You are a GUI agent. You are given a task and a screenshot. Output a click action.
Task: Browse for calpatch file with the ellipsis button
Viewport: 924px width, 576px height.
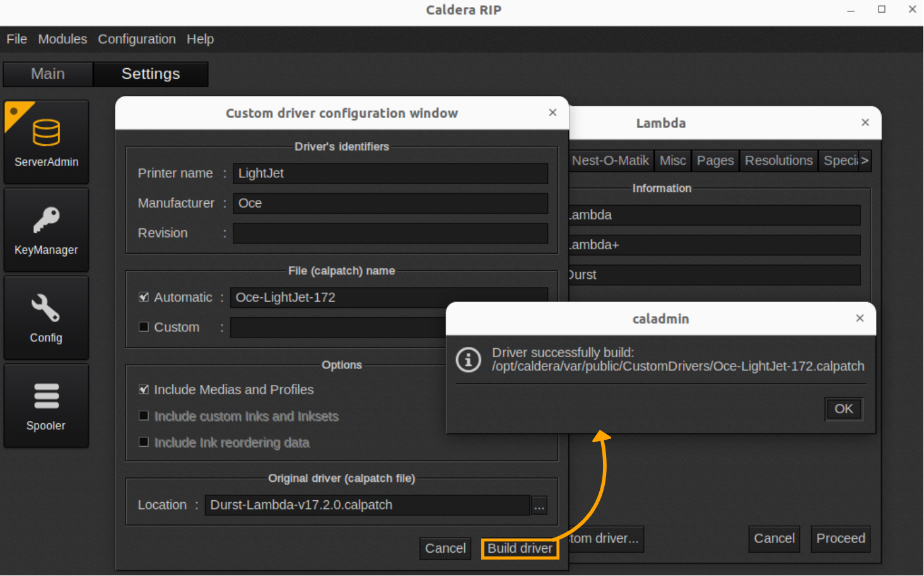point(539,505)
